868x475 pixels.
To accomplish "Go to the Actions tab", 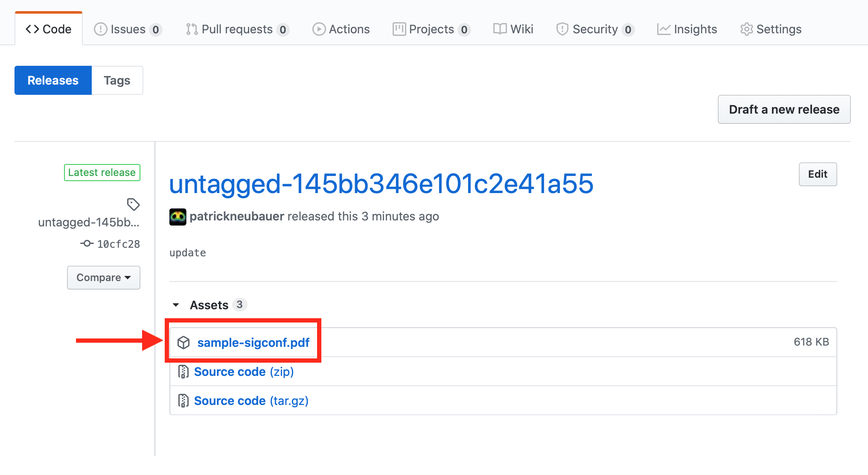I will point(341,29).
